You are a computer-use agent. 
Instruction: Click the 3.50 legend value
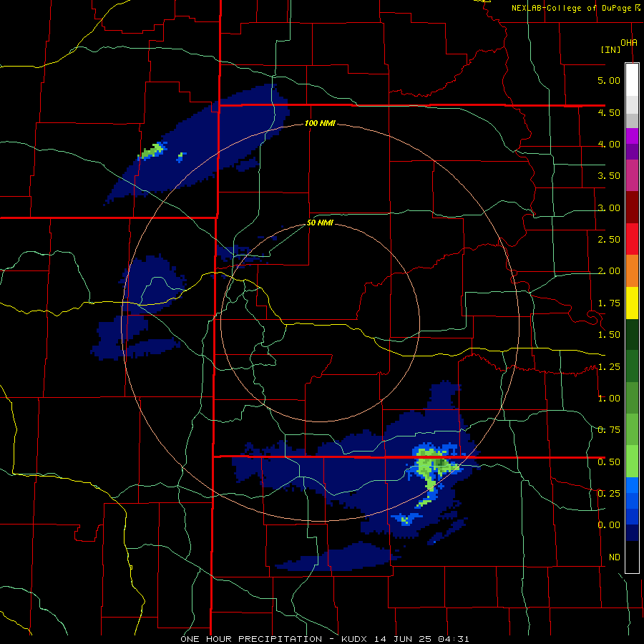coord(609,176)
